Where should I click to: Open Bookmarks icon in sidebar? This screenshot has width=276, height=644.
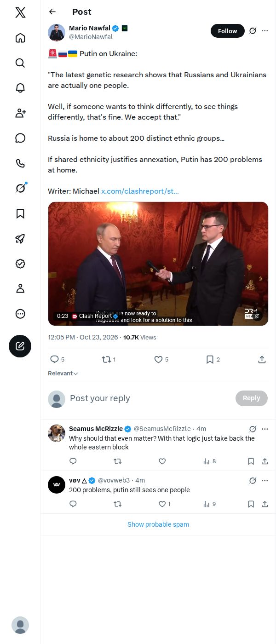[20, 213]
